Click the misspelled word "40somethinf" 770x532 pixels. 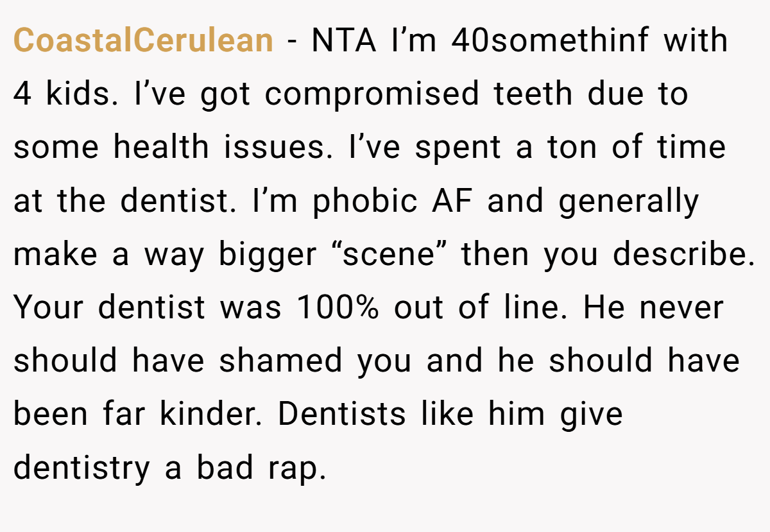pyautogui.click(x=552, y=40)
